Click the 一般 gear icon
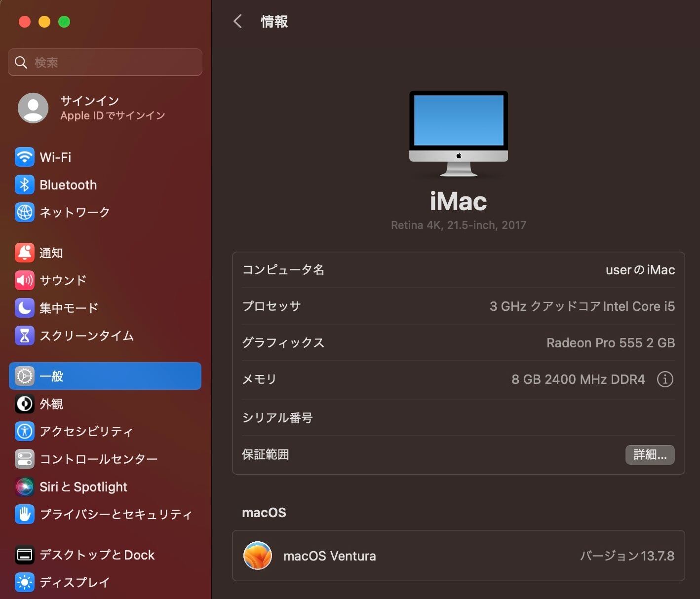This screenshot has height=599, width=700. coord(25,376)
